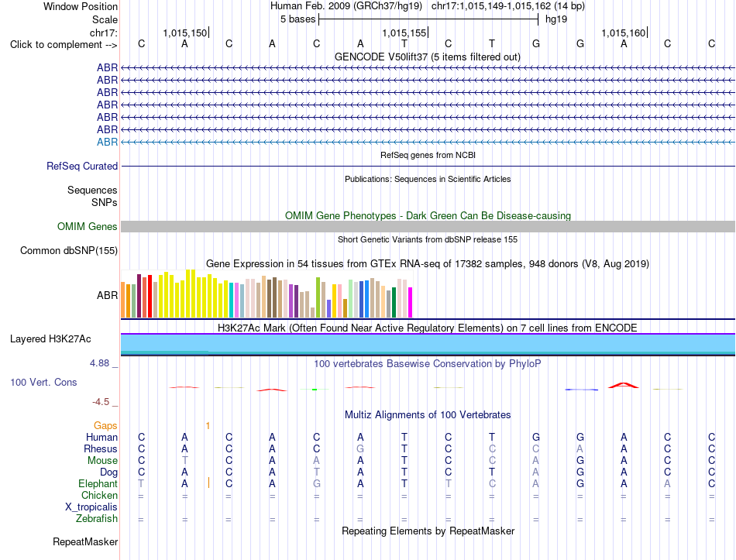Select the Rhesus alignment row label
736x560 pixels.
[x=101, y=448]
